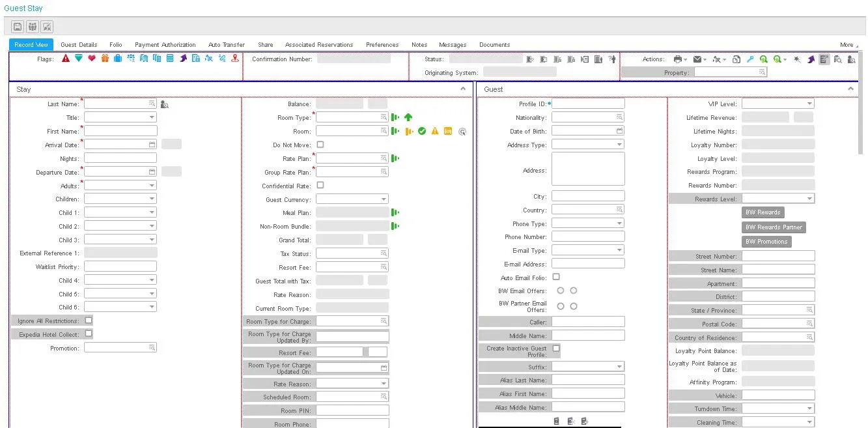Click the green diamond flag icon
This screenshot has height=428, width=868.
pyautogui.click(x=79, y=59)
